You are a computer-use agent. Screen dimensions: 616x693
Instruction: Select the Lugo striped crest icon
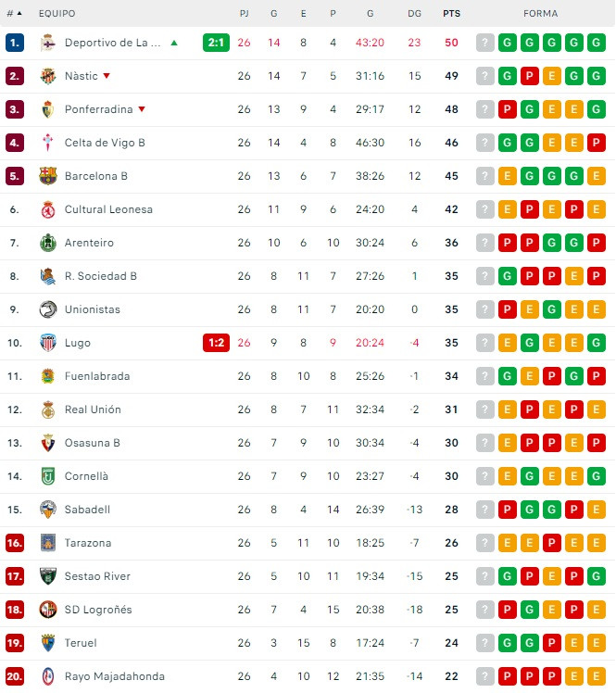coord(48,343)
